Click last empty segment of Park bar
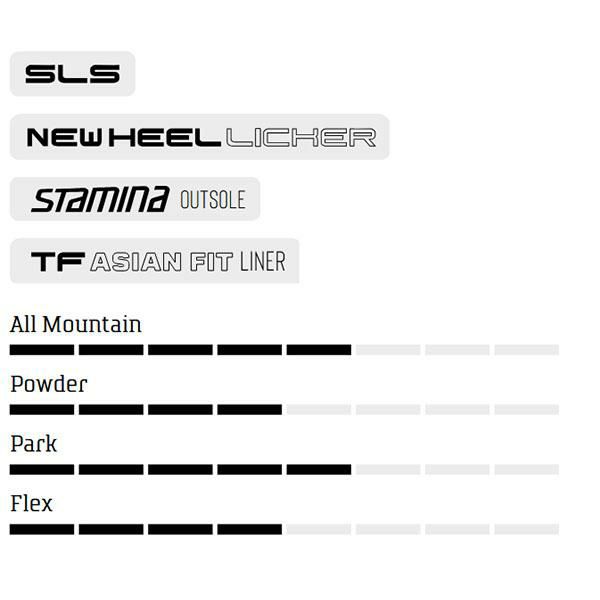This screenshot has height=600, width=600. 526,469
